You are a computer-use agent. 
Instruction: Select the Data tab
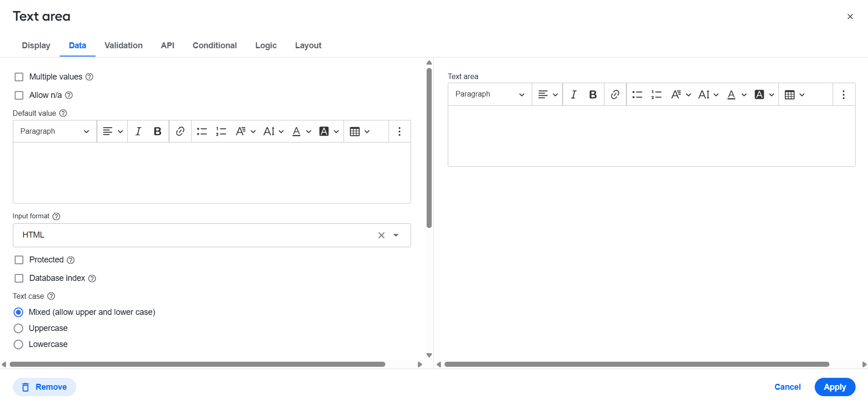coord(78,46)
